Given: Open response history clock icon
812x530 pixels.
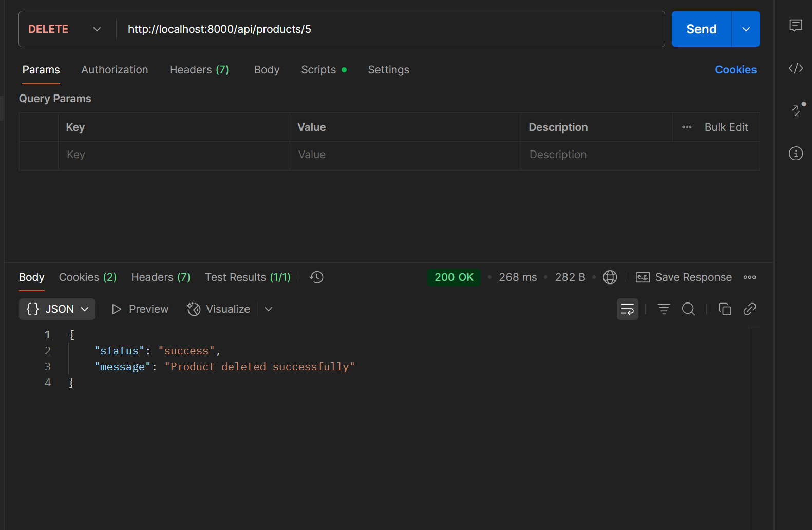Looking at the screenshot, I should (x=316, y=277).
